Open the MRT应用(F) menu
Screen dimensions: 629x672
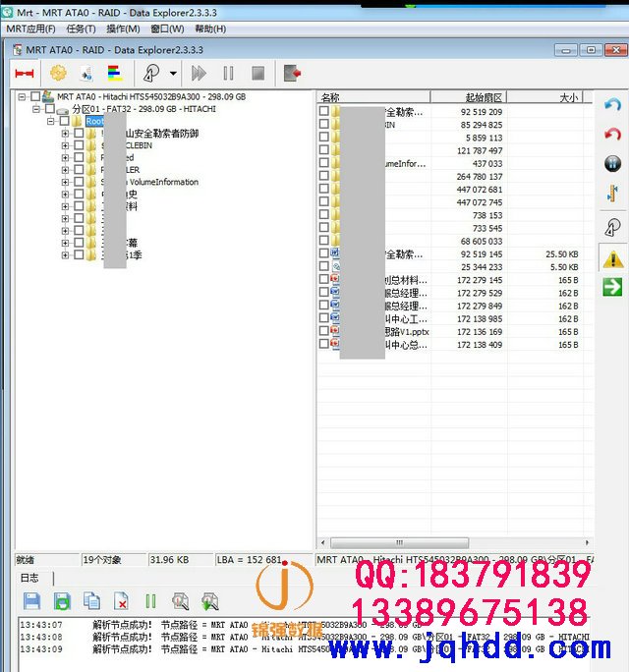point(30,28)
